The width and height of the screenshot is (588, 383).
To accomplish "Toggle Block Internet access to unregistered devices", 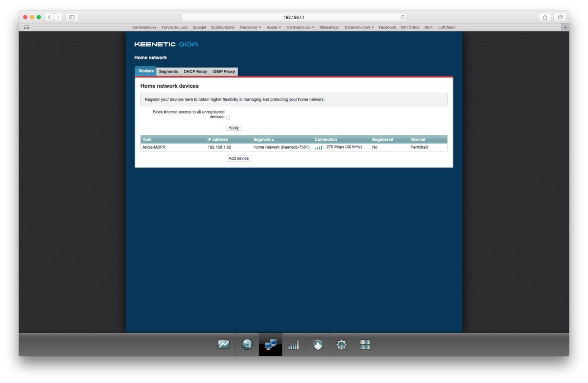I will (x=228, y=117).
